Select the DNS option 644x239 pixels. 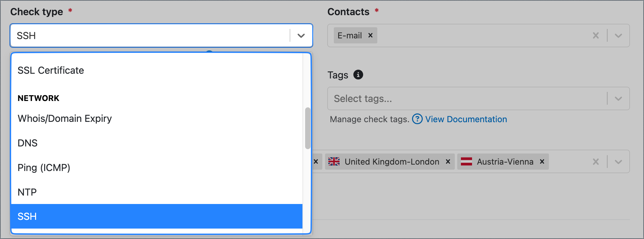157,143
